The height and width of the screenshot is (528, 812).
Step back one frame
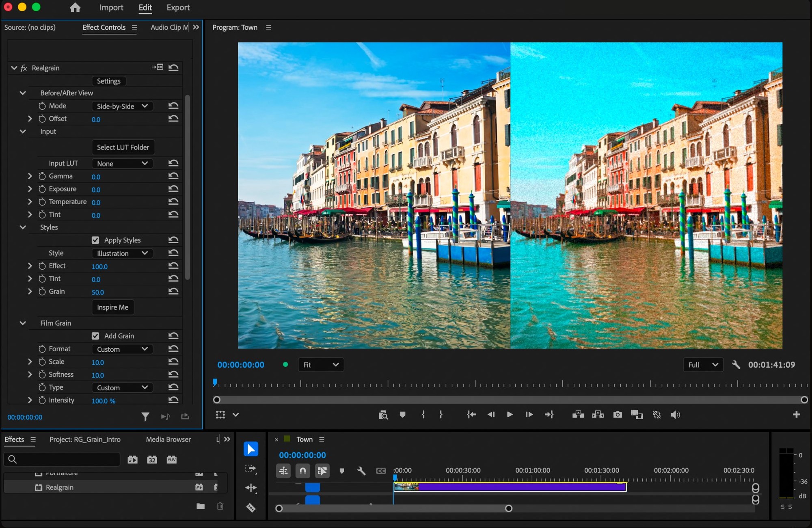(x=491, y=415)
